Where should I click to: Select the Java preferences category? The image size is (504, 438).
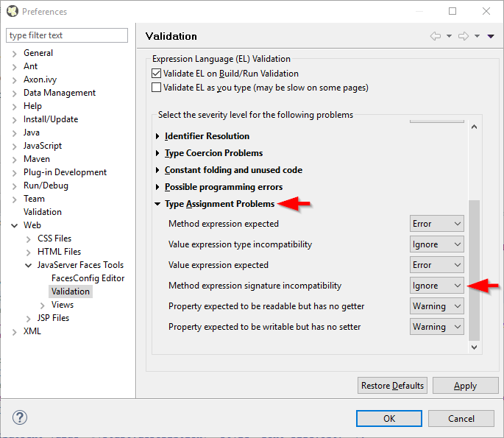(x=31, y=133)
